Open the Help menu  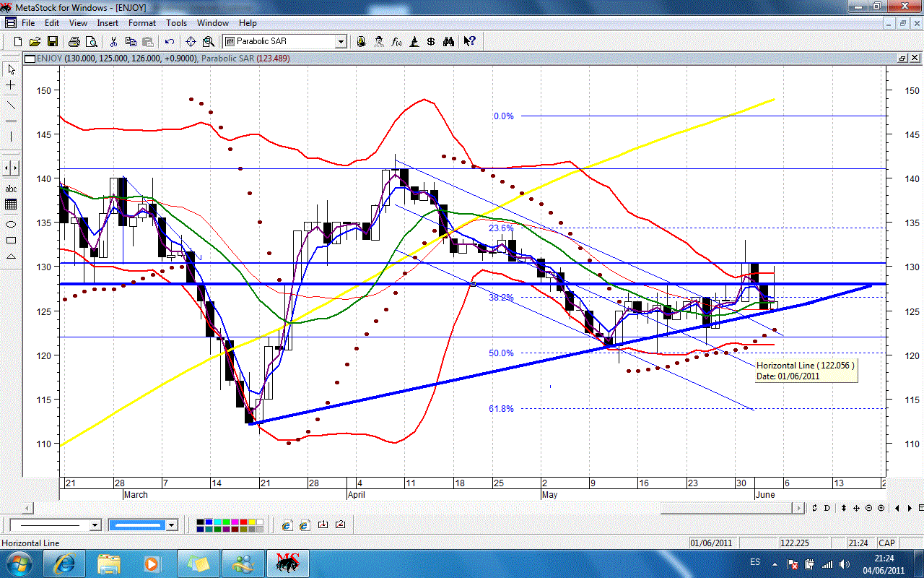(248, 23)
